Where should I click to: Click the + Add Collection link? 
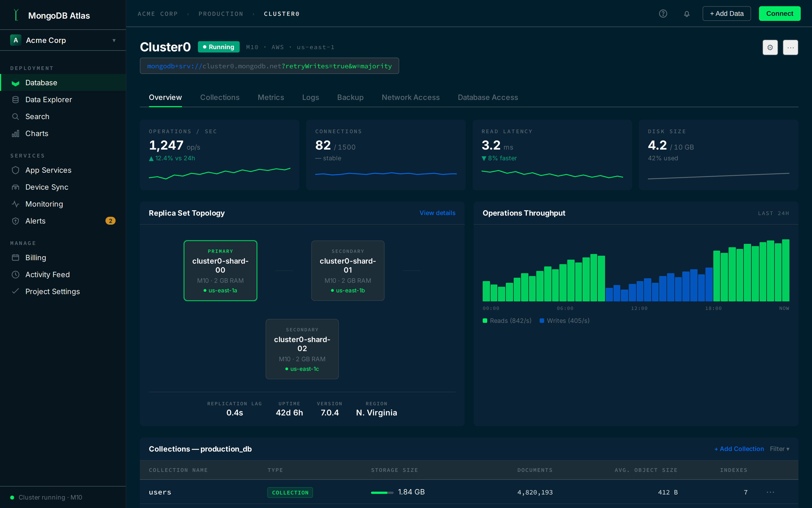coord(739,449)
